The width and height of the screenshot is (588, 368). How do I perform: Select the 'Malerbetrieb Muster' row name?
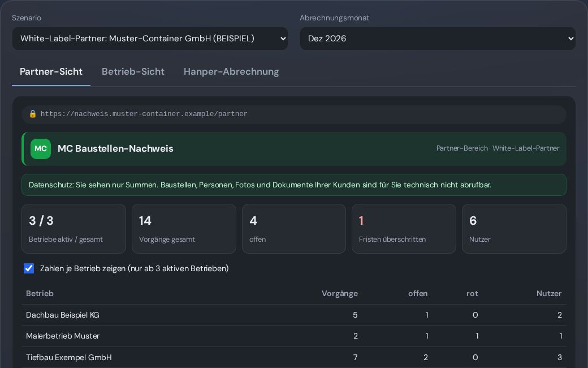[x=63, y=336]
